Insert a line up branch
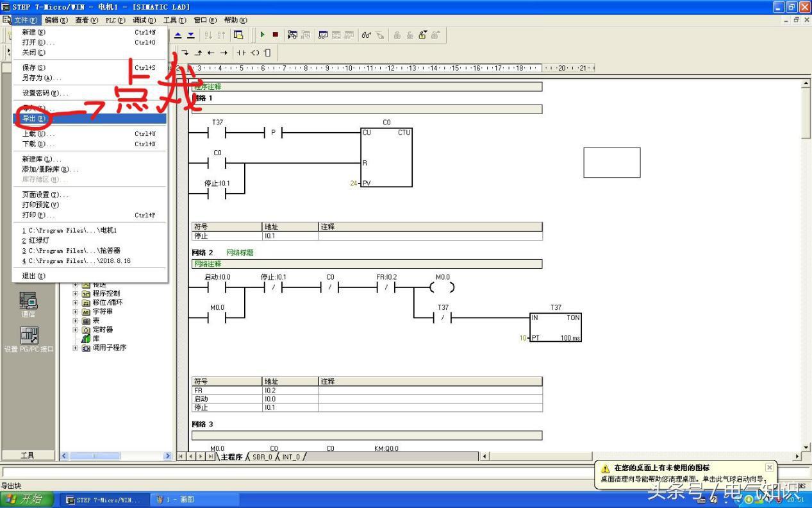The width and height of the screenshot is (812, 508). (198, 53)
